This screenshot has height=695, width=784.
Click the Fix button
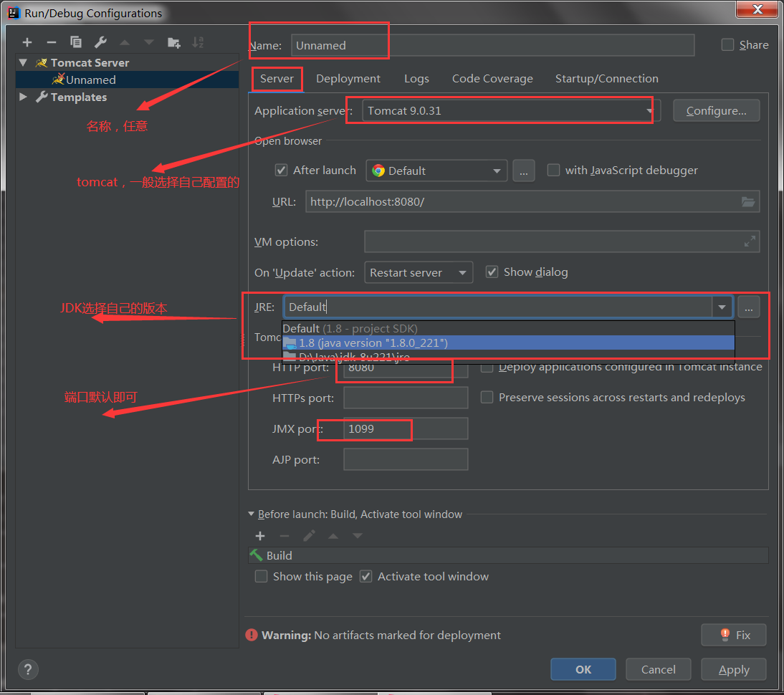734,635
